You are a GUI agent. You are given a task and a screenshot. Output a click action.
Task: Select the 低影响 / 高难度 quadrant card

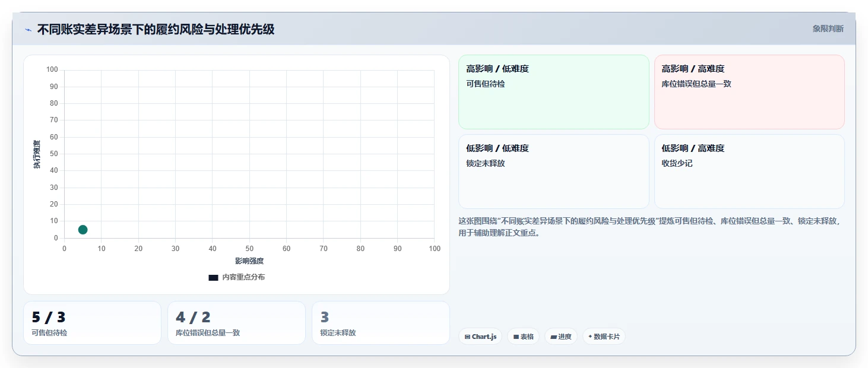[x=749, y=172]
